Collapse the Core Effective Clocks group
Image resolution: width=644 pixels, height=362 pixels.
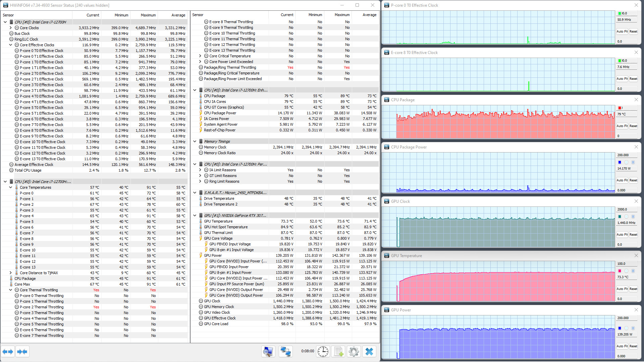pyautogui.click(x=11, y=45)
